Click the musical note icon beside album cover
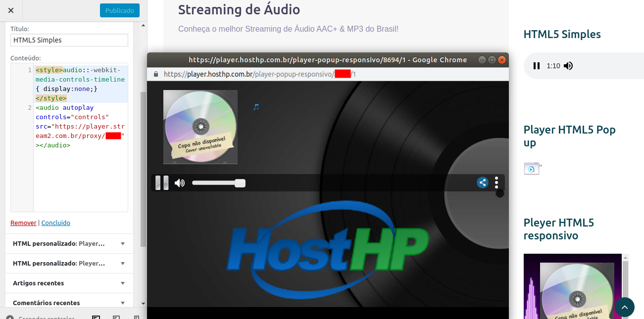This screenshot has width=644, height=319. (255, 106)
